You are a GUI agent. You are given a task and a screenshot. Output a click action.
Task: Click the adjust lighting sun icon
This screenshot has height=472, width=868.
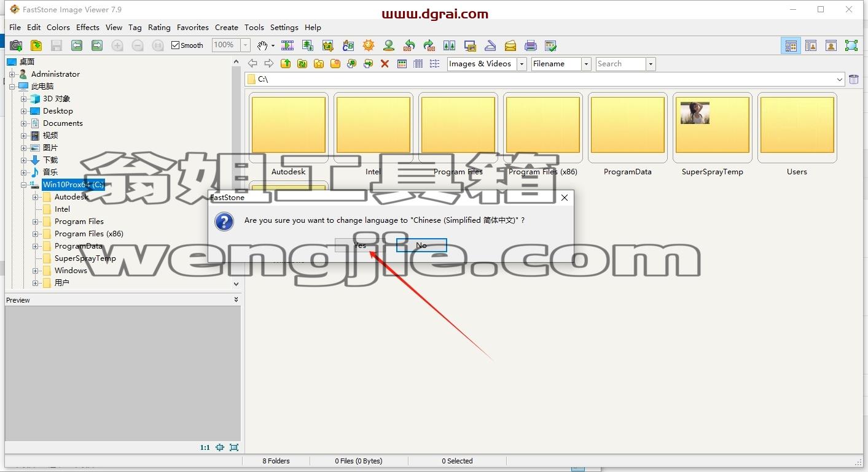[x=369, y=45]
